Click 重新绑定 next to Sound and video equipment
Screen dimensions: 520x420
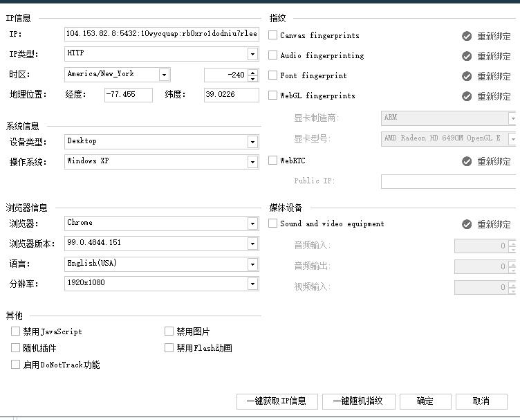click(x=494, y=224)
